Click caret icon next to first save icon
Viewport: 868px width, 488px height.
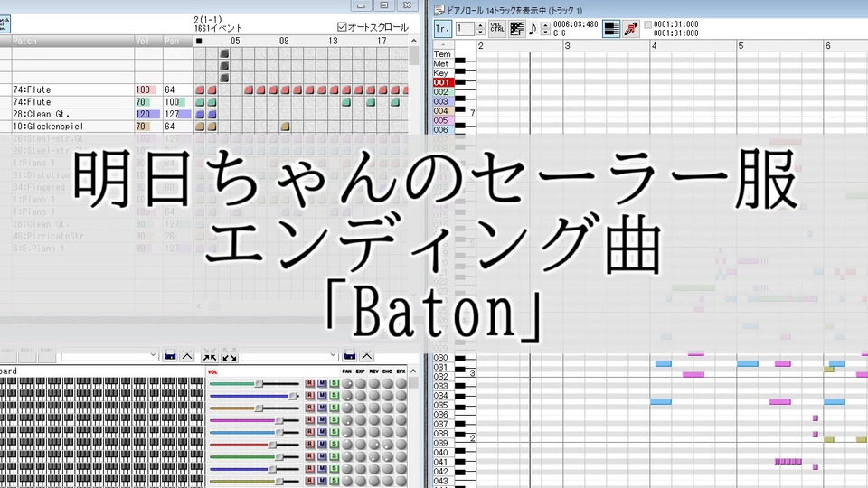coord(187,355)
